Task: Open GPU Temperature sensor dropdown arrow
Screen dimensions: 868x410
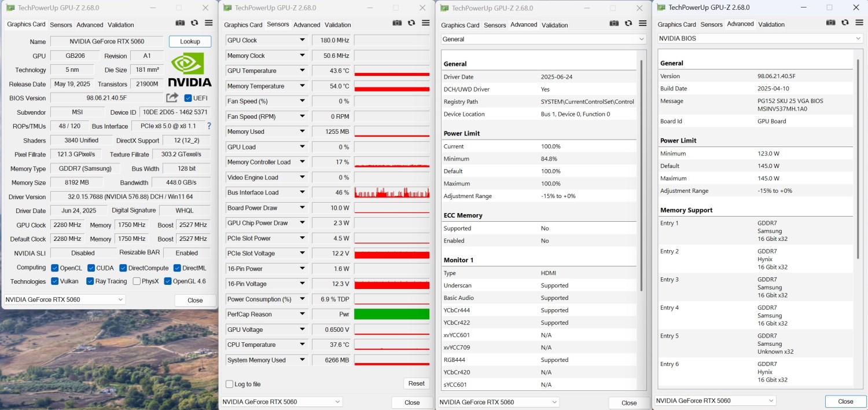Action: coord(302,71)
